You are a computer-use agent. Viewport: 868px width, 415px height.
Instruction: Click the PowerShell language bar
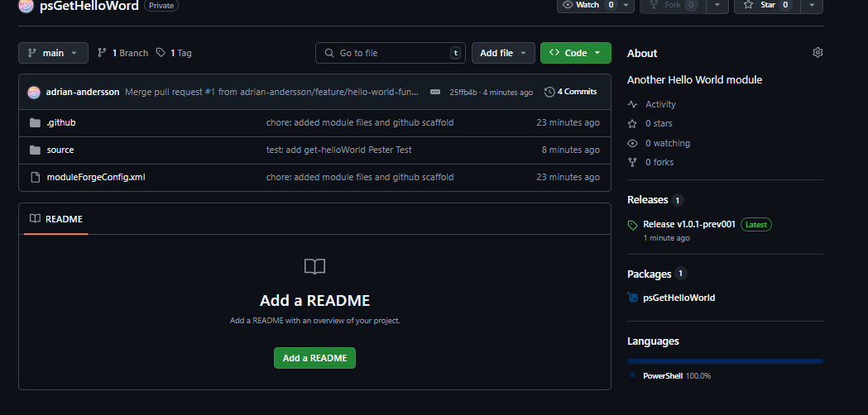pyautogui.click(x=725, y=361)
